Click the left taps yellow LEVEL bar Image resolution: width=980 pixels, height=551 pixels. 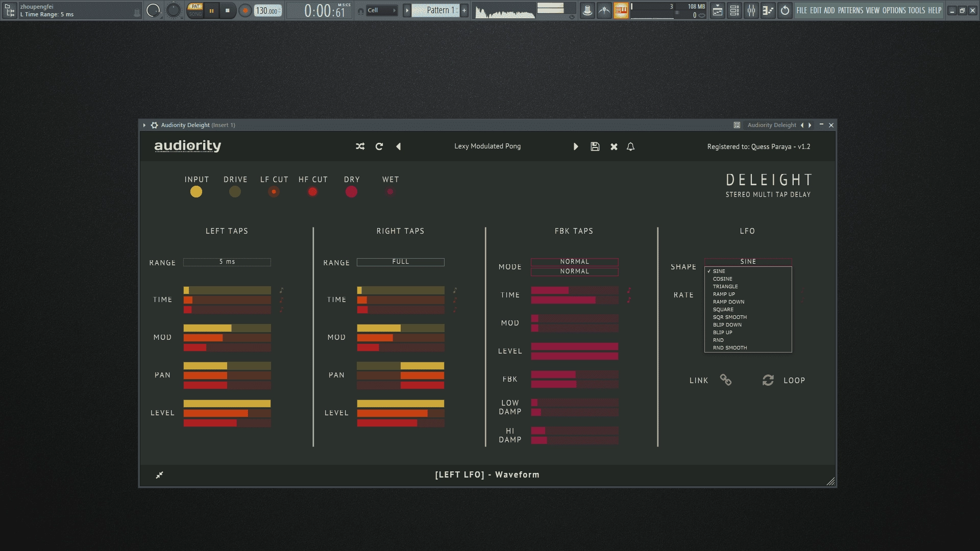(x=227, y=404)
